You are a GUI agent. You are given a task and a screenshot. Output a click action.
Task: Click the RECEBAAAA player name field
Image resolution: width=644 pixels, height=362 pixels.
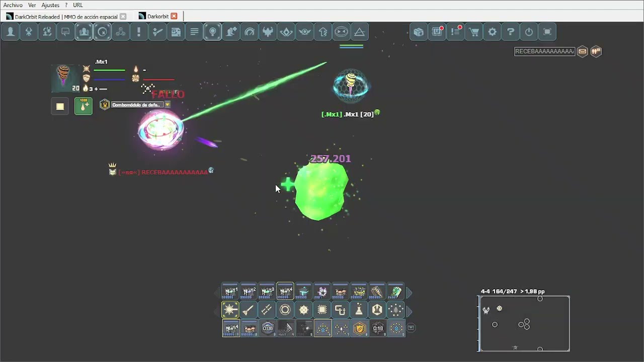pyautogui.click(x=544, y=51)
